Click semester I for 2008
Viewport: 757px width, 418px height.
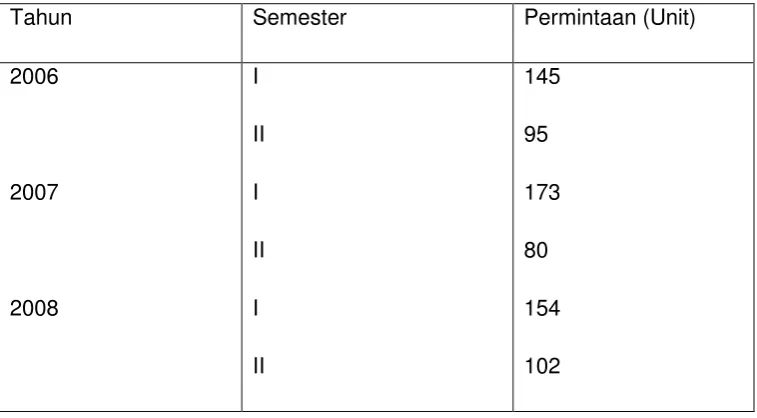pyautogui.click(x=256, y=308)
